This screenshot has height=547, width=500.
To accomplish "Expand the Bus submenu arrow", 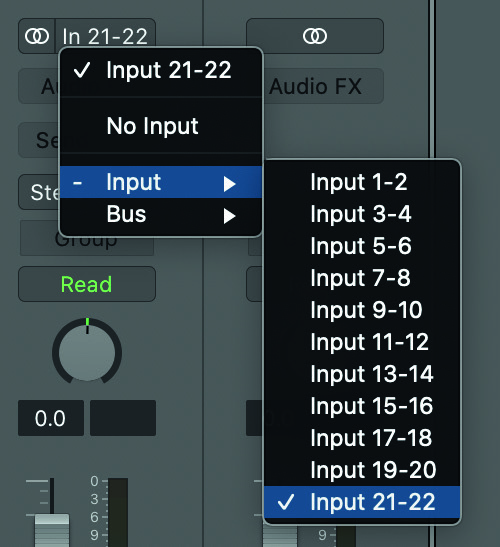I will pos(229,216).
